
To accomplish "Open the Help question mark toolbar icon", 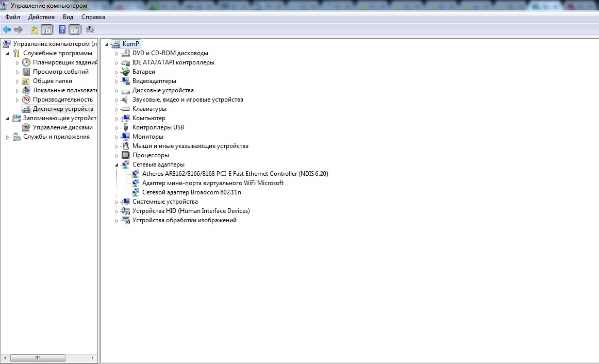I will pyautogui.click(x=62, y=29).
